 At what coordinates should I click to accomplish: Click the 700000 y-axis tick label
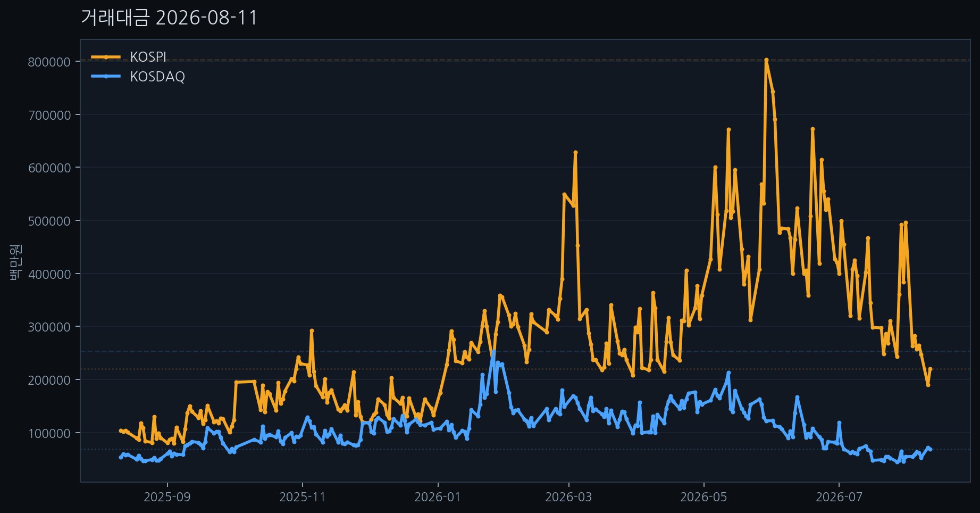point(49,115)
